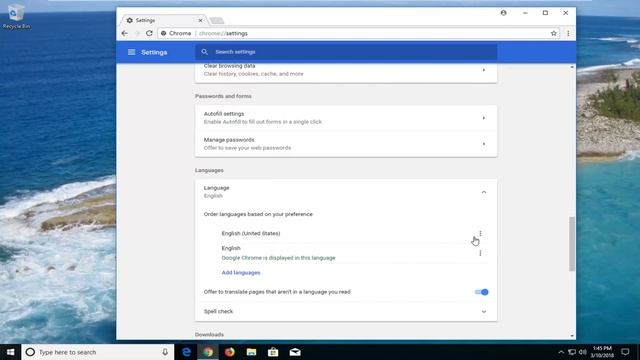Click the Search settings field

346,52
